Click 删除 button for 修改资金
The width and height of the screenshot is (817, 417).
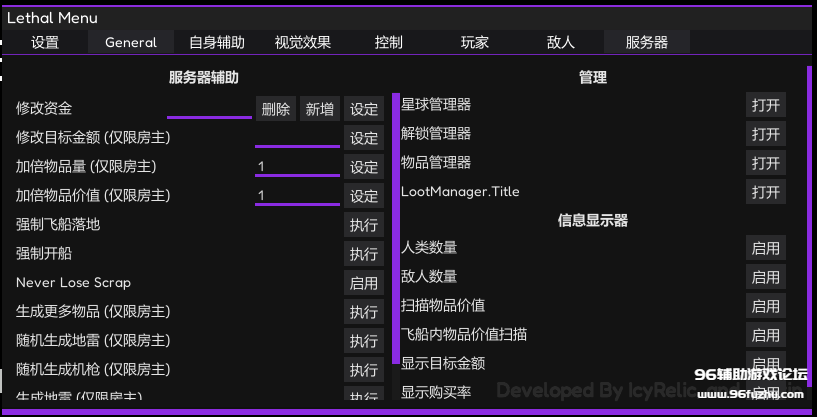276,109
